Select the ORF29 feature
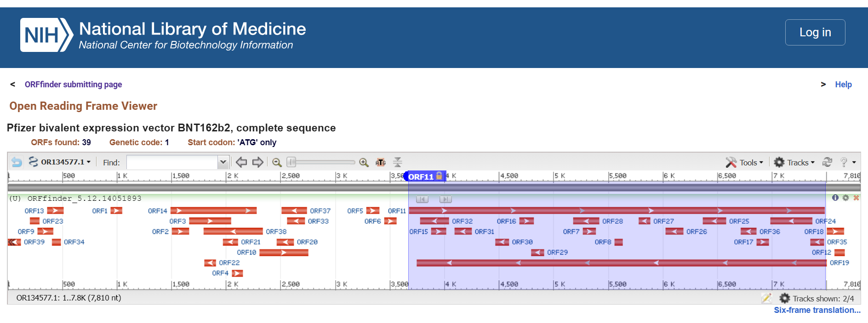868x323 pixels. (x=537, y=252)
